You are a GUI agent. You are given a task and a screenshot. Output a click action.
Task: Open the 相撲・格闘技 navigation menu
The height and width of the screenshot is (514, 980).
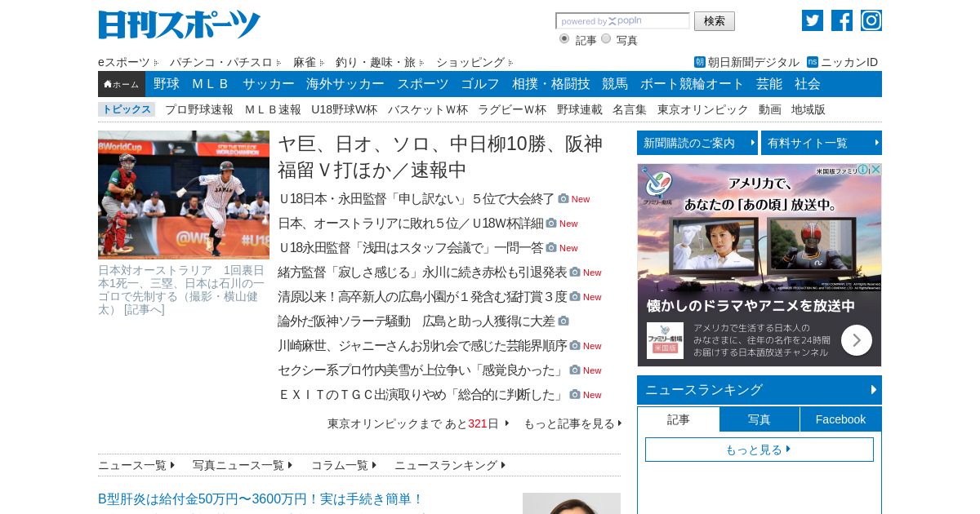click(551, 84)
